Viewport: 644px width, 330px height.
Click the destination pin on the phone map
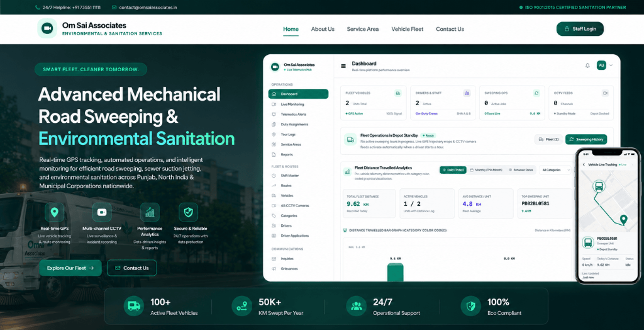point(623,220)
